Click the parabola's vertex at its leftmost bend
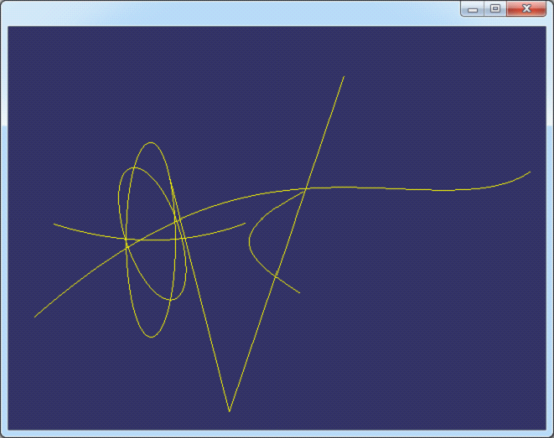 [x=249, y=241]
